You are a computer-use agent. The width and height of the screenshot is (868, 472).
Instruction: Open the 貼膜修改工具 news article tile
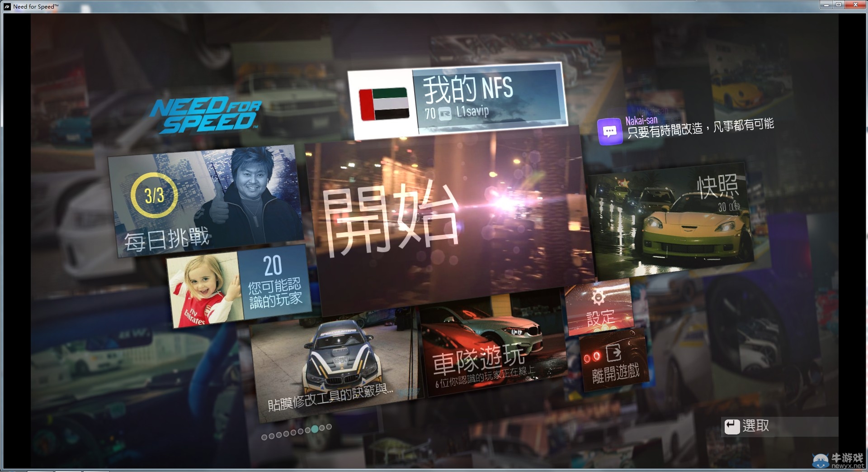pos(335,367)
